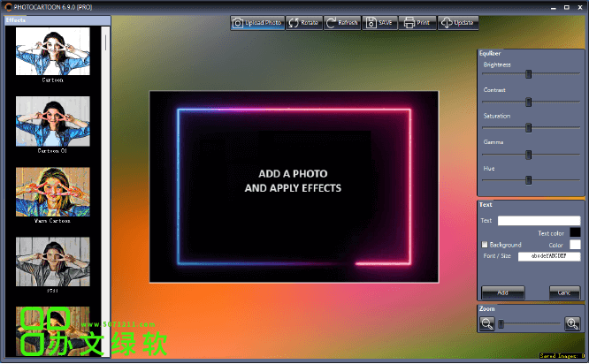Open Print from the toolbar
The image size is (589, 364).
(419, 23)
